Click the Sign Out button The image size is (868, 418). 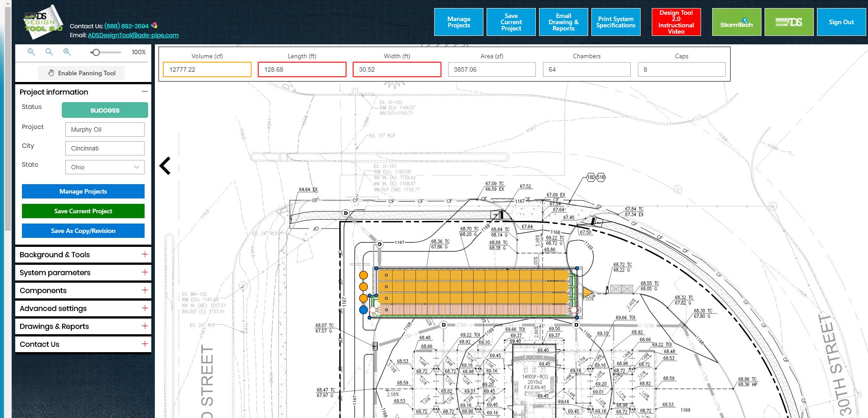click(x=842, y=22)
